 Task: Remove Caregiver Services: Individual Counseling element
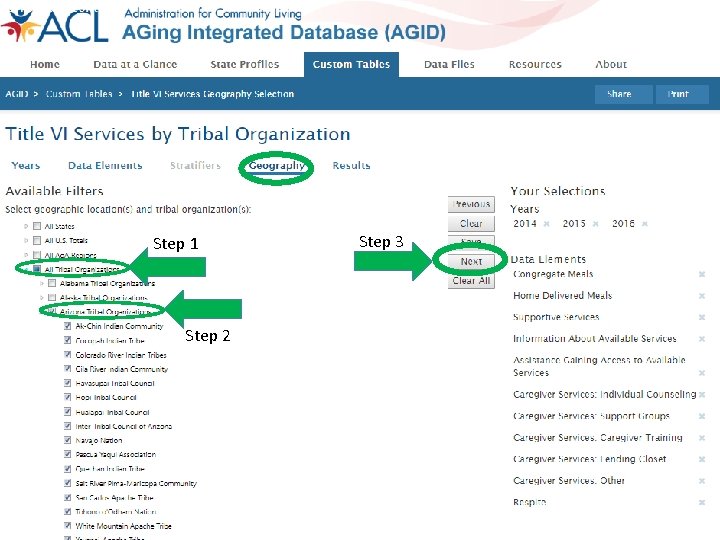pyautogui.click(x=702, y=395)
